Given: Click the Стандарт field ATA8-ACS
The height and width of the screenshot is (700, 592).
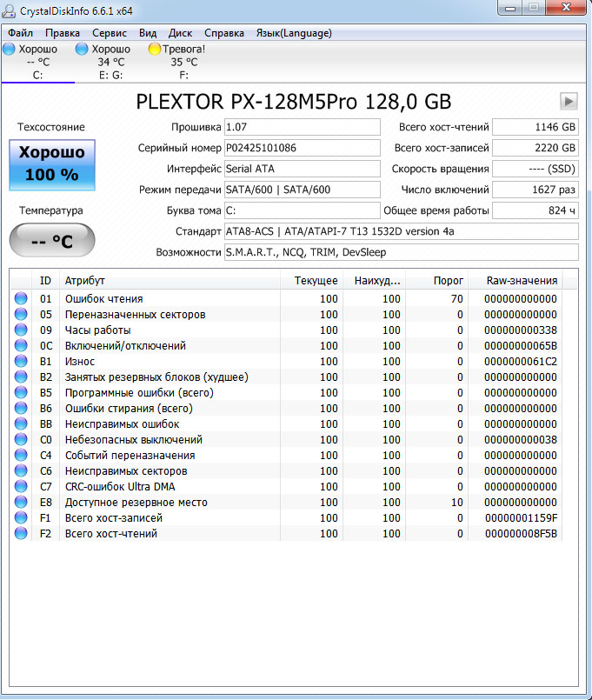Looking at the screenshot, I should pos(402,231).
